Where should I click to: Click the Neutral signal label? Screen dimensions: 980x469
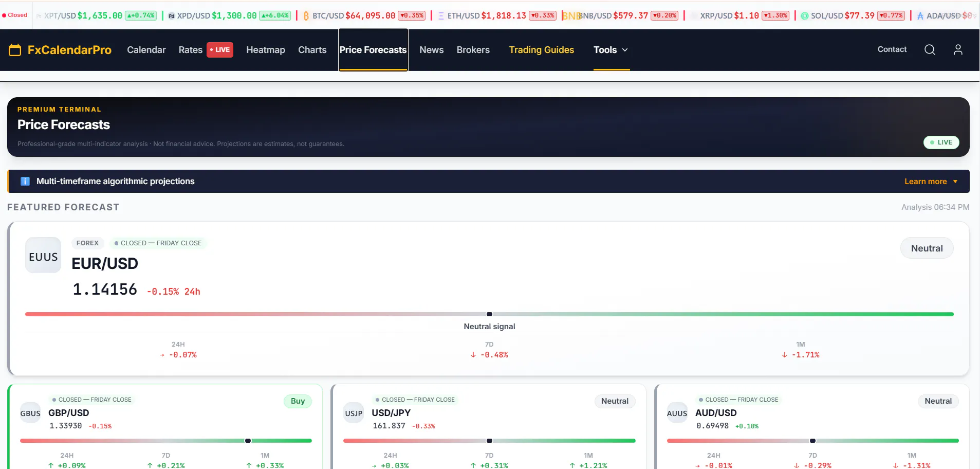(x=489, y=327)
